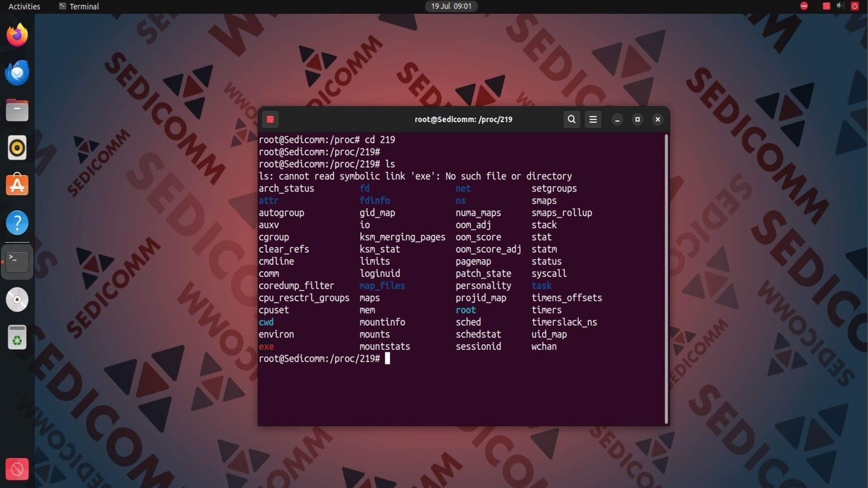The width and height of the screenshot is (868, 488).
Task: Launch Firefox from the dock
Action: point(17,35)
